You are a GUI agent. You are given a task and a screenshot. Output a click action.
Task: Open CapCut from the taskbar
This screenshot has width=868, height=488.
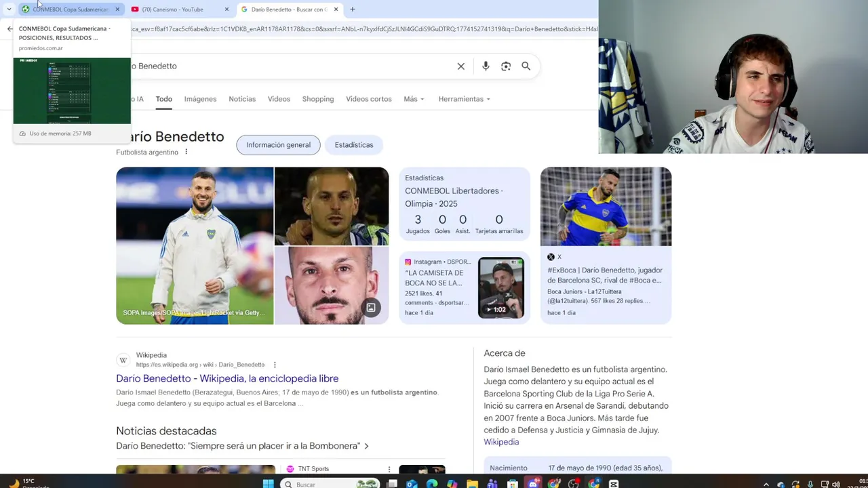tap(614, 484)
